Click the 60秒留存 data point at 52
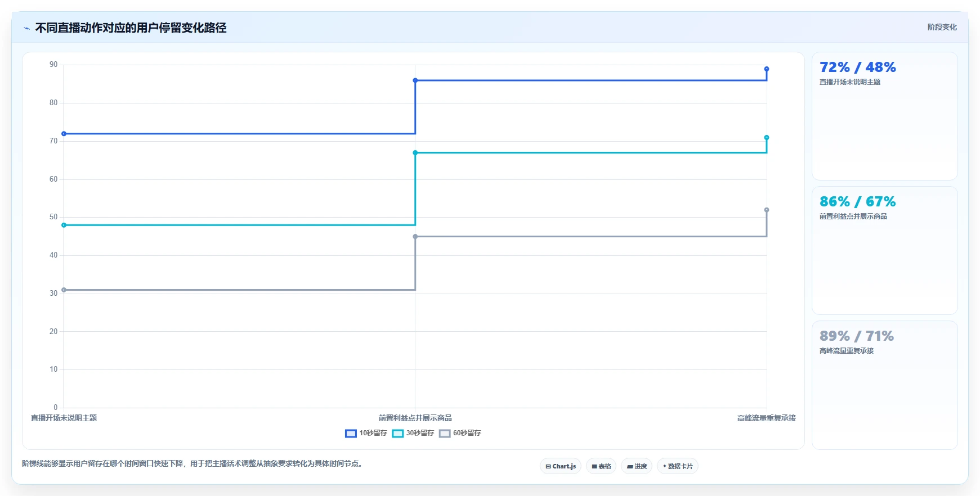The width and height of the screenshot is (980, 496). (767, 210)
